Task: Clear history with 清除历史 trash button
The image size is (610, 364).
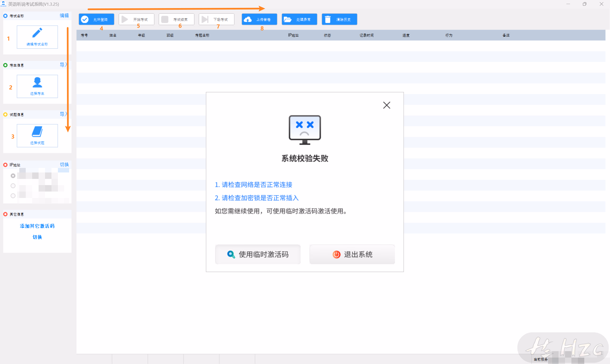Action: pyautogui.click(x=339, y=19)
